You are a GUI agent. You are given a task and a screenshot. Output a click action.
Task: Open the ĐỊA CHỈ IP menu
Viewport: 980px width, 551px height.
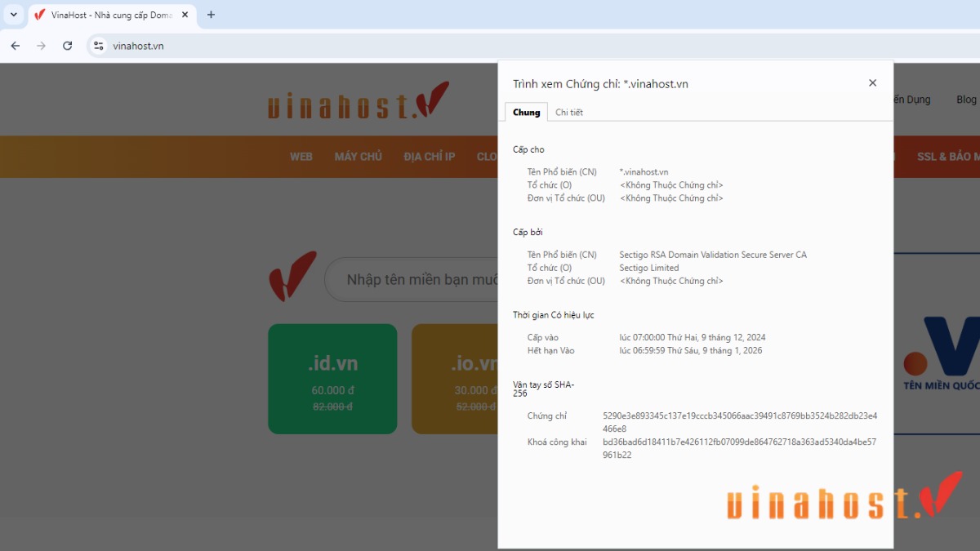(429, 157)
